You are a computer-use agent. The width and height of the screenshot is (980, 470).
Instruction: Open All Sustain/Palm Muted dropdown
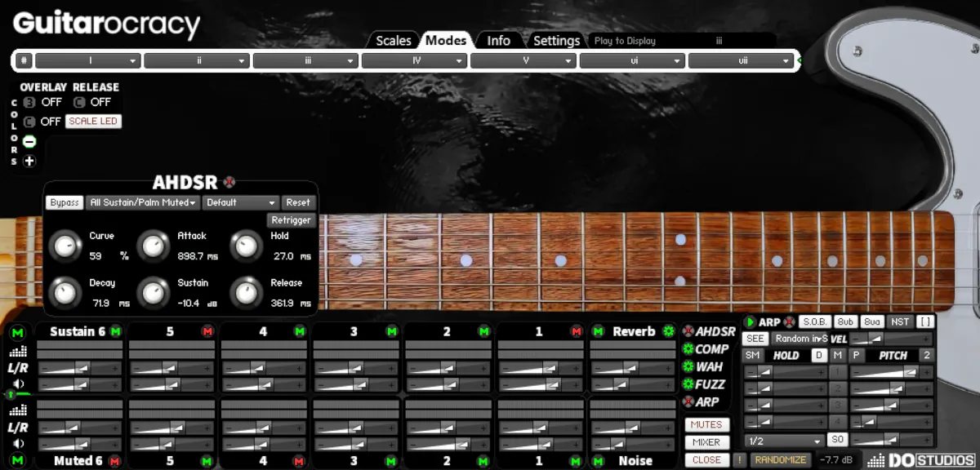[142, 202]
